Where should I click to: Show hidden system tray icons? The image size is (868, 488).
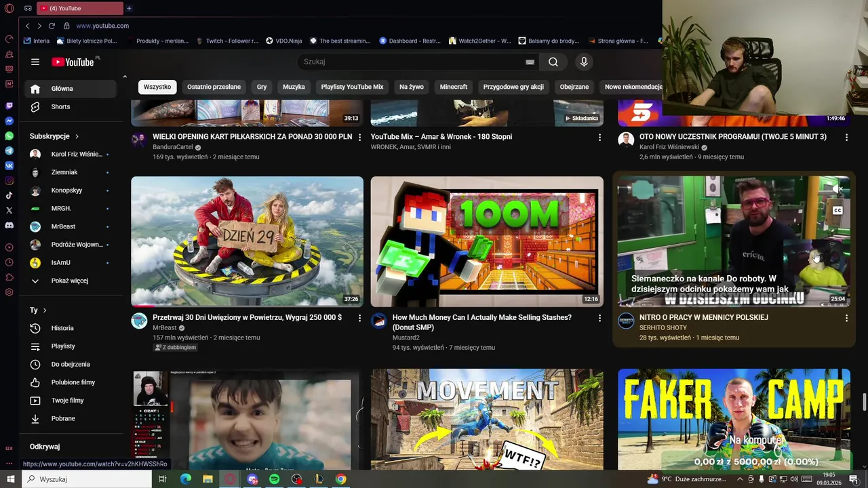[x=740, y=479]
